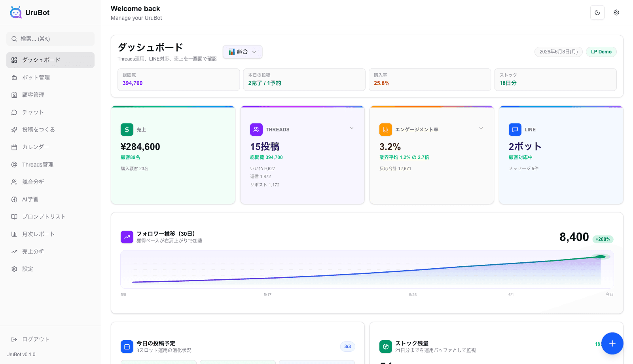Click the 本日の投稿 2完了 / 1予約 stat
Image resolution: width=633 pixels, height=364 pixels.
click(x=304, y=80)
